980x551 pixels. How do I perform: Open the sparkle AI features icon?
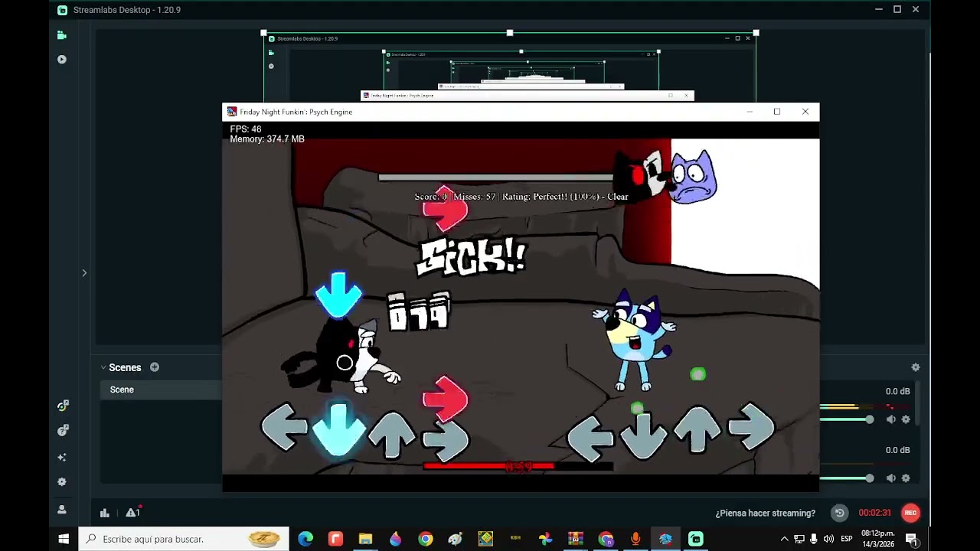coord(62,457)
